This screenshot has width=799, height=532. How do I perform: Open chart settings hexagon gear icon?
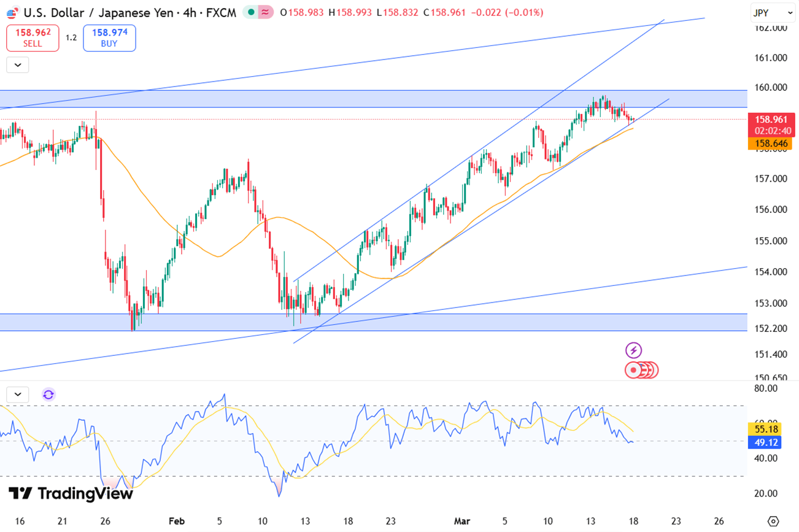[x=773, y=521]
